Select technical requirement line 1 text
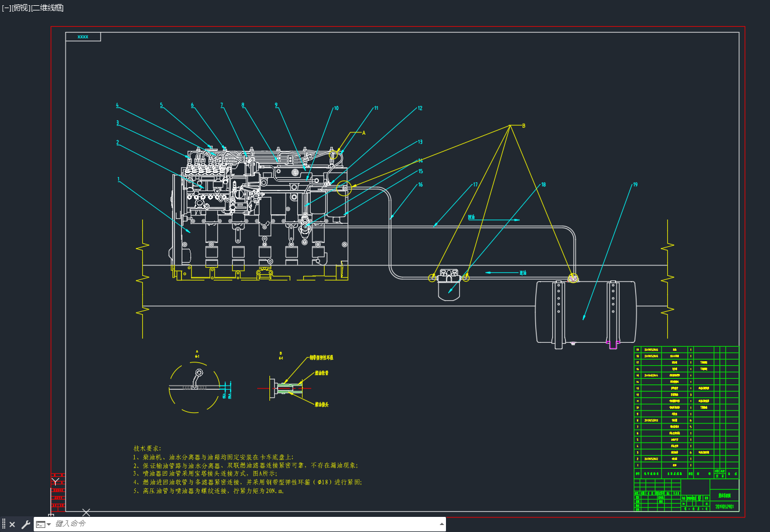770x532 pixels. (213, 457)
